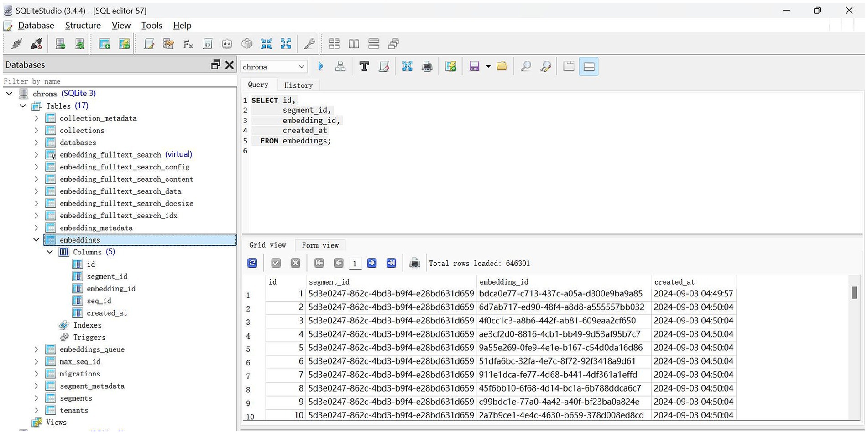The image size is (868, 434).
Task: Execute the query with the blue play icon
Action: point(321,67)
